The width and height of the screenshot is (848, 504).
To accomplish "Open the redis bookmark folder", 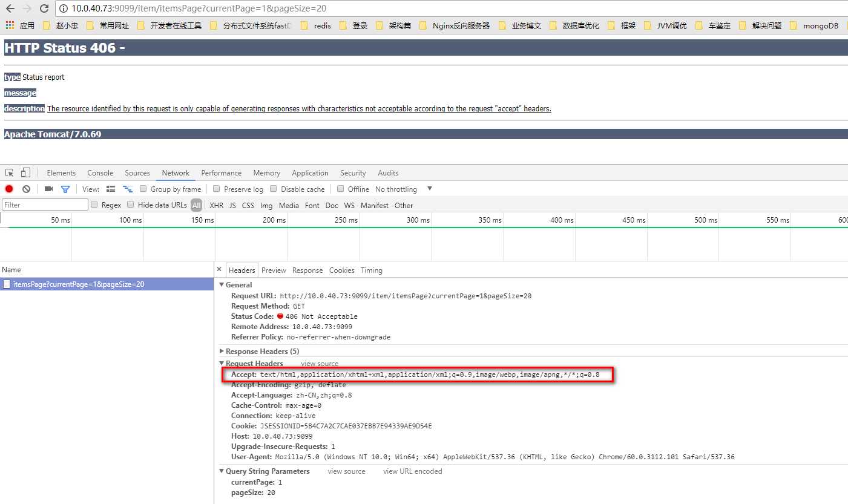I will 315,25.
